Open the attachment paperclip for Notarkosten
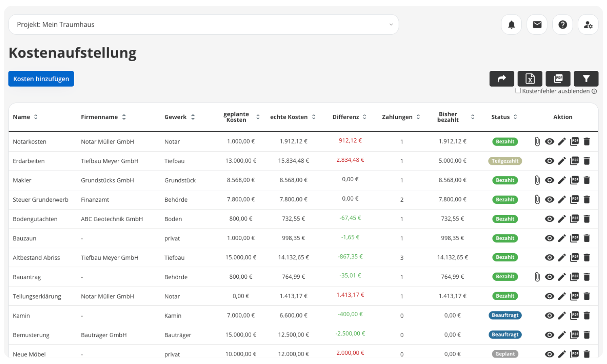This screenshot has height=364, width=607. (537, 142)
